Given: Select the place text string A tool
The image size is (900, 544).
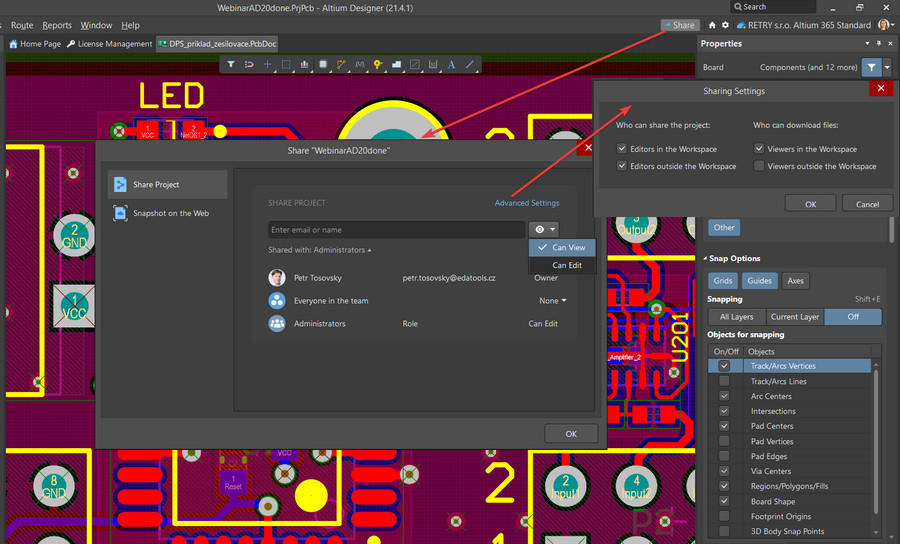Looking at the screenshot, I should pyautogui.click(x=451, y=64).
